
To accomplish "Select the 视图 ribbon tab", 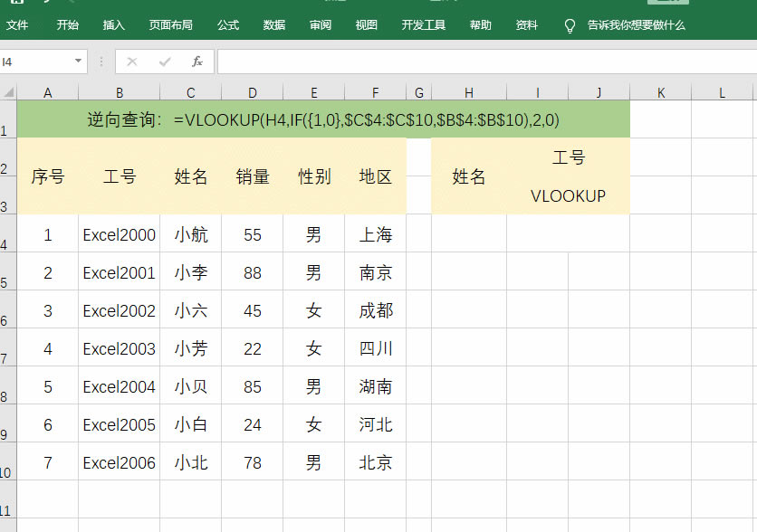I will [366, 25].
